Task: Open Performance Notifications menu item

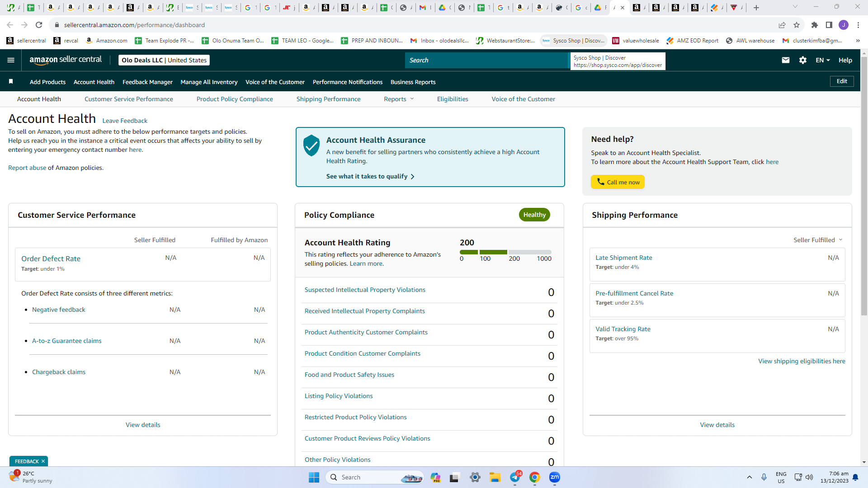Action: tap(348, 82)
